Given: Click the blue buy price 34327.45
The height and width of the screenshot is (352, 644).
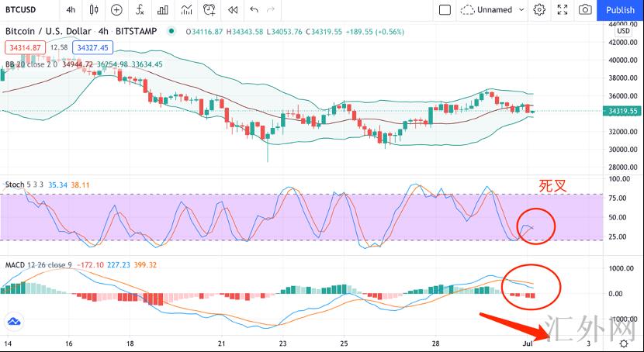Looking at the screenshot, I should coord(92,48).
